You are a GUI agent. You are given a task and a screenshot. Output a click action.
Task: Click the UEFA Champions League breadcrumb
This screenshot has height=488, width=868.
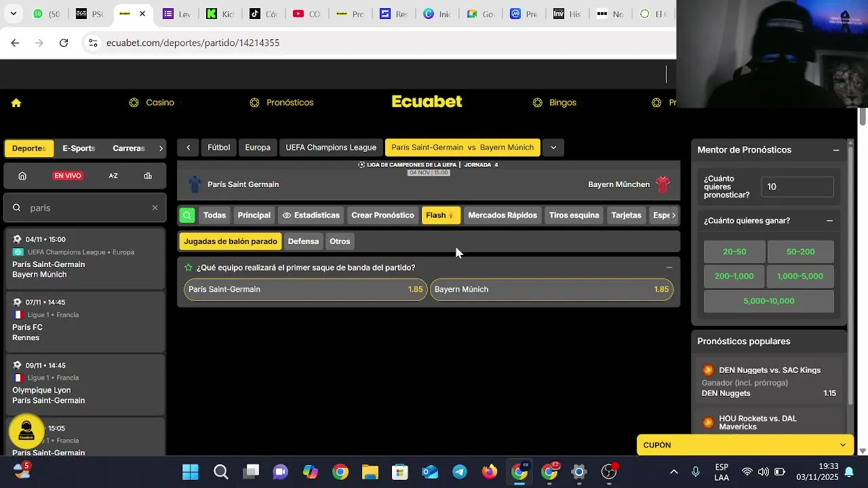pos(331,148)
